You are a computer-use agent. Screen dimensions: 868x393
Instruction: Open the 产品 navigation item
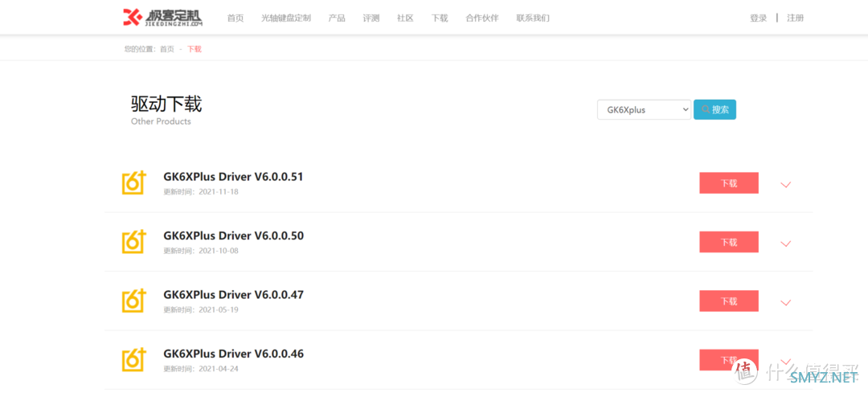point(337,18)
